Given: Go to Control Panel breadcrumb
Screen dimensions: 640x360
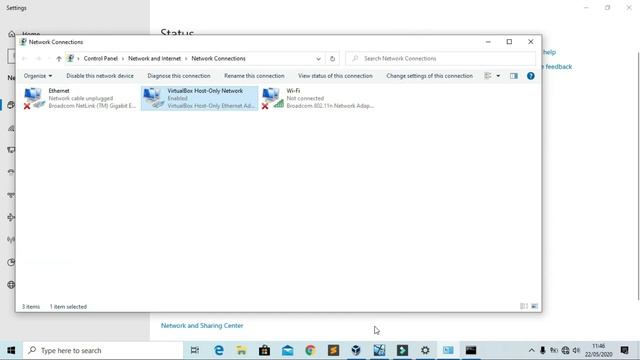Looking at the screenshot, I should (x=101, y=59).
